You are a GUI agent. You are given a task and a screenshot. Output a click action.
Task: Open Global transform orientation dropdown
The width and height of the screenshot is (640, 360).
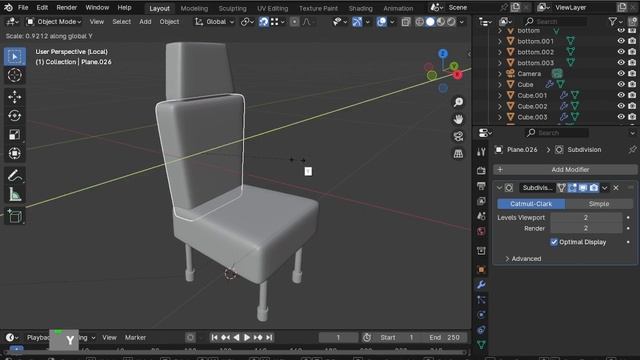click(x=214, y=22)
